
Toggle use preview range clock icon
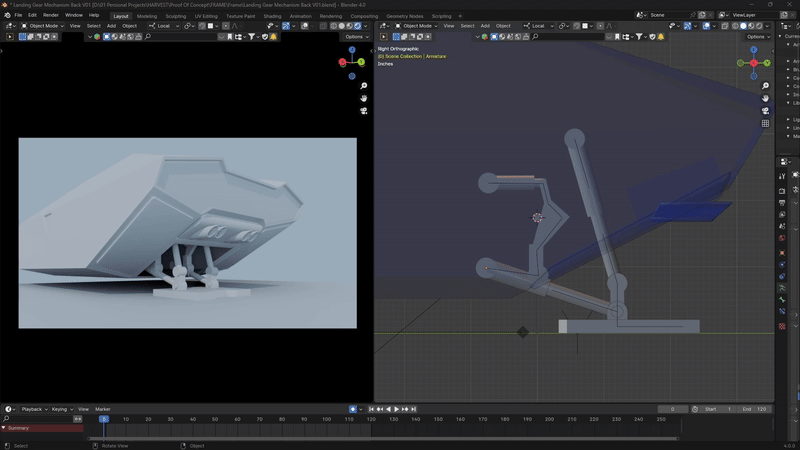click(x=695, y=409)
